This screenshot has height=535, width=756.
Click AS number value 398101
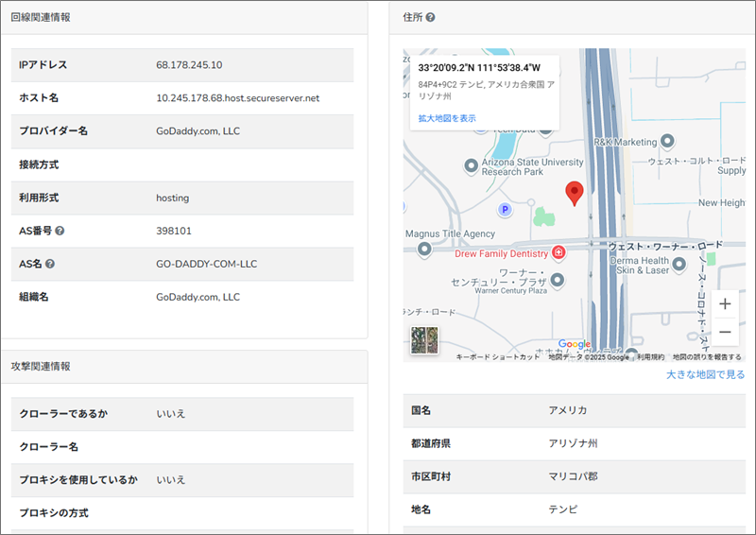click(x=174, y=231)
